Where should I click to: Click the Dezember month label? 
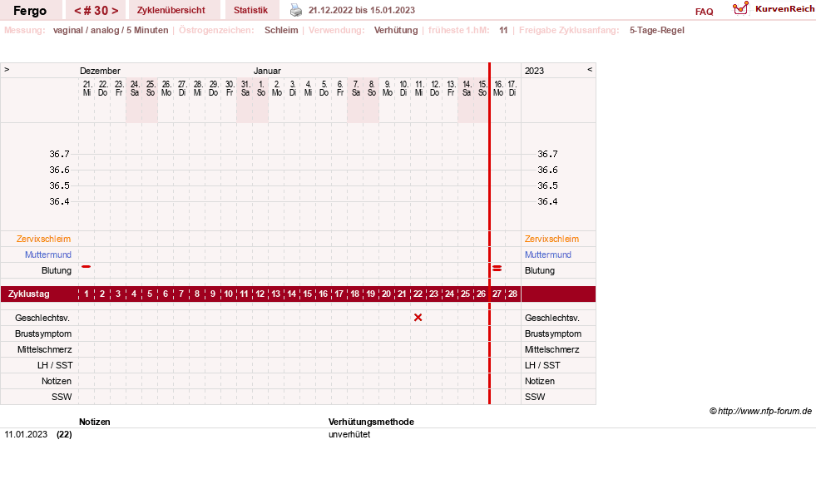(100, 71)
